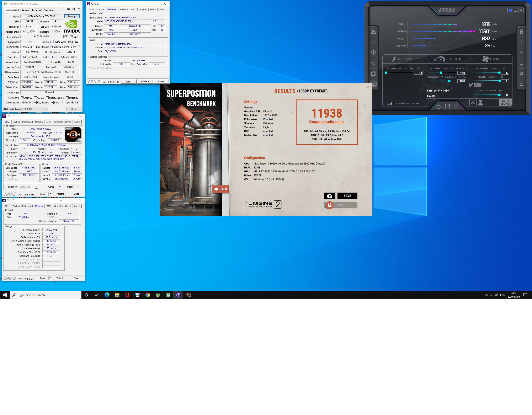532x415 pixels.
Task: Open the Validation tab in GPU-Z
Action: coord(49,10)
